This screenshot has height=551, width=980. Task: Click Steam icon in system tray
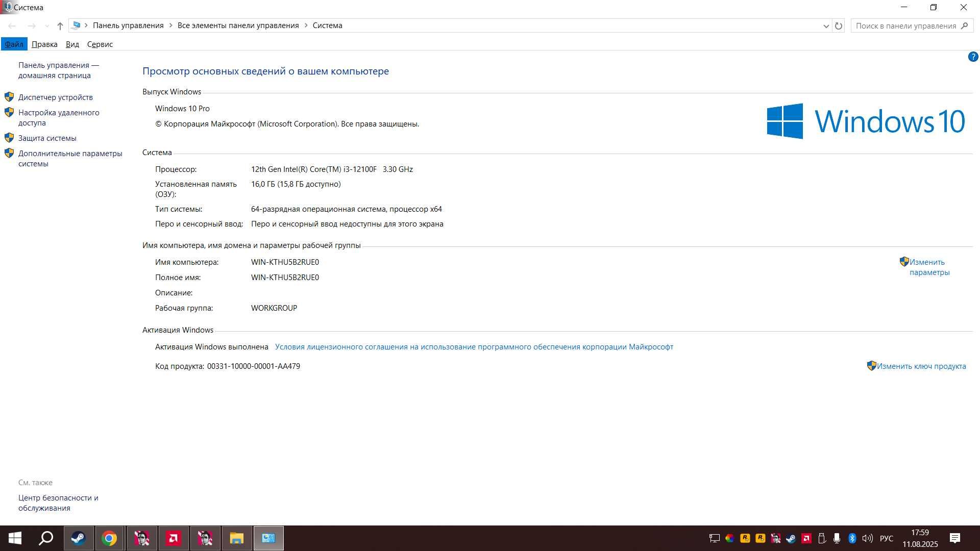[x=791, y=538]
